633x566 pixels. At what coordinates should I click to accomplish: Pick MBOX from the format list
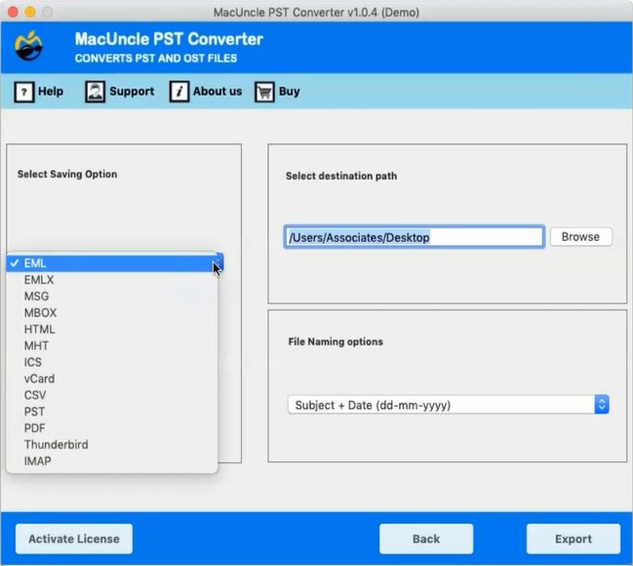pos(112,313)
